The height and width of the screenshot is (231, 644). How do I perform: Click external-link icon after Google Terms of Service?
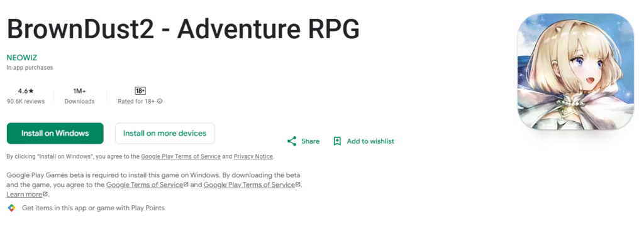186,185
